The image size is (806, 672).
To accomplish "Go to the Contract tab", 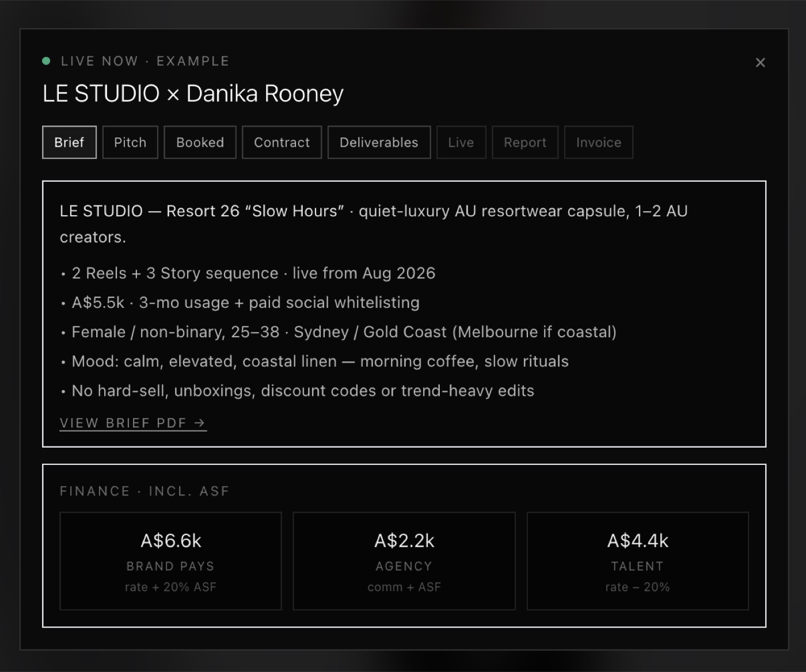I will coord(282,142).
